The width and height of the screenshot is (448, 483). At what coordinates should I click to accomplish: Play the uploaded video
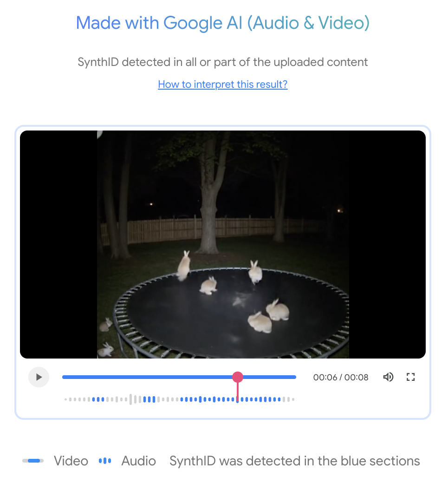tap(39, 377)
